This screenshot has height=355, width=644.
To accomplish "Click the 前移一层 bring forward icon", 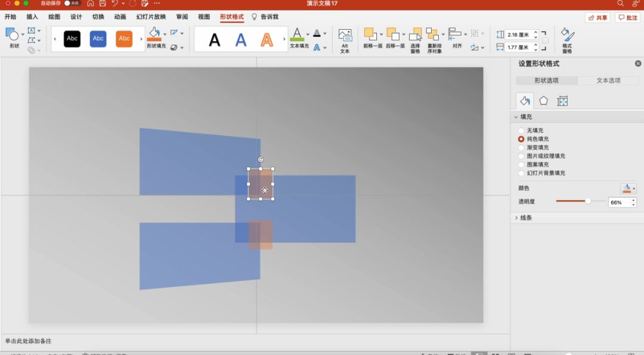I will coord(370,34).
